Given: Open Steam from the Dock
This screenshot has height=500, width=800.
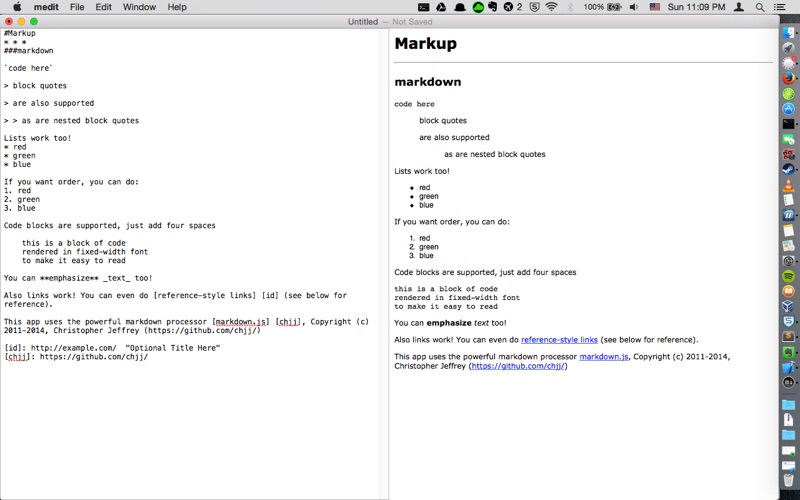Looking at the screenshot, I should pyautogui.click(x=789, y=169).
